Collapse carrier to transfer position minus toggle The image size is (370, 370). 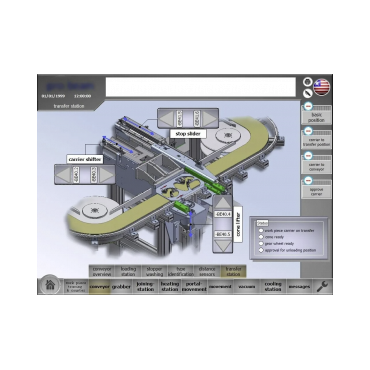(308, 131)
